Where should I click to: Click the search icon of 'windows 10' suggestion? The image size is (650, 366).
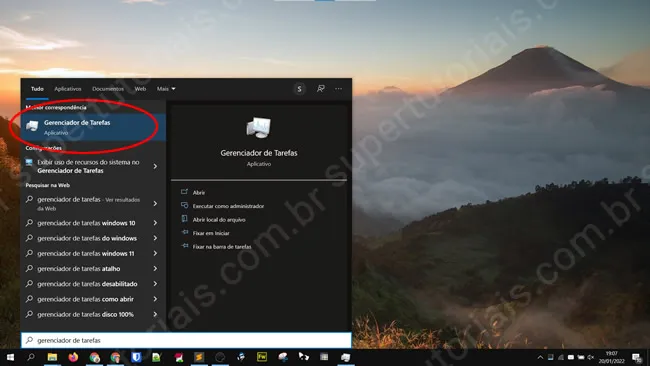click(x=29, y=223)
